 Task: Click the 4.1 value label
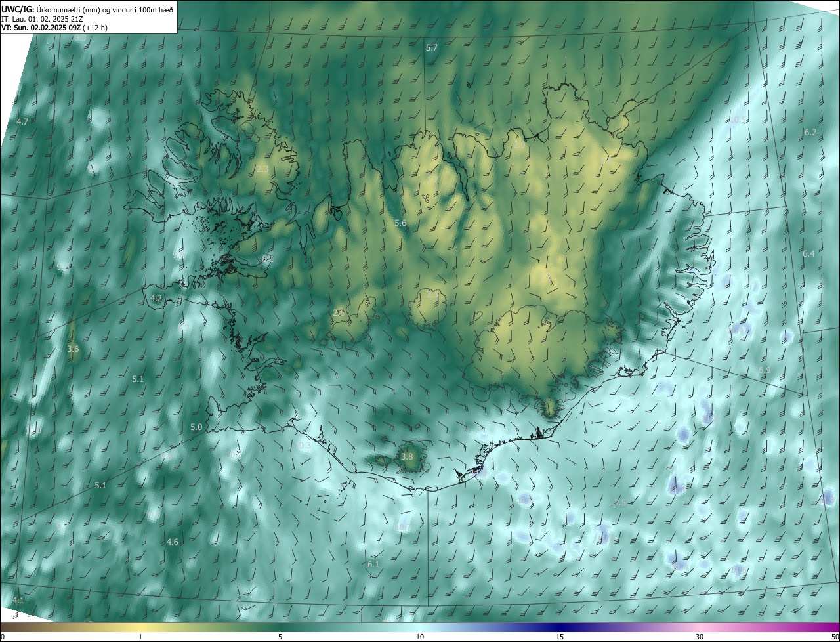tap(18, 601)
